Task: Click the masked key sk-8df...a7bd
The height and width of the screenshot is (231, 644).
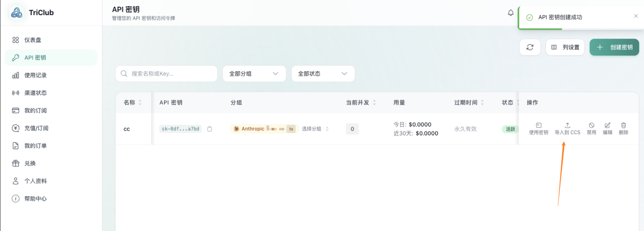Action: click(x=180, y=129)
